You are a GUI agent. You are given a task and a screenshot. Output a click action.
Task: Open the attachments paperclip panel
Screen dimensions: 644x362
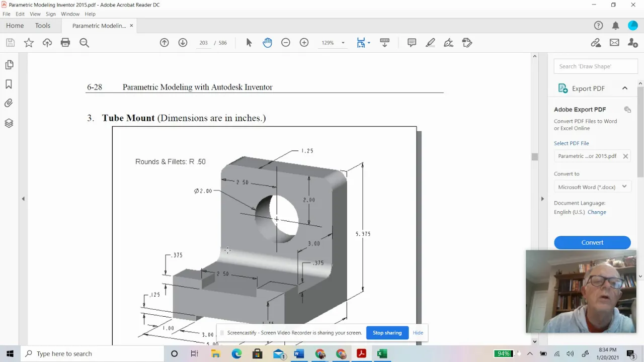point(9,103)
